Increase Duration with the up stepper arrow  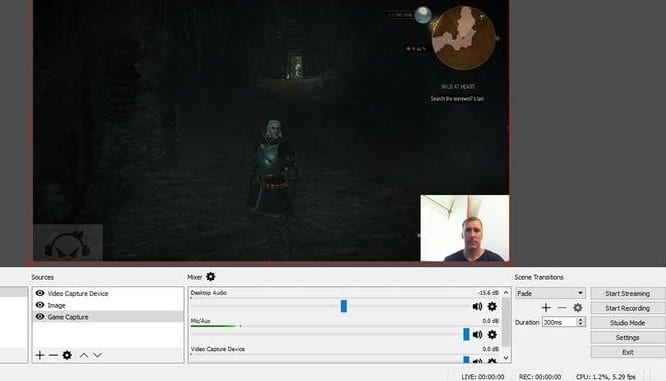(x=581, y=319)
